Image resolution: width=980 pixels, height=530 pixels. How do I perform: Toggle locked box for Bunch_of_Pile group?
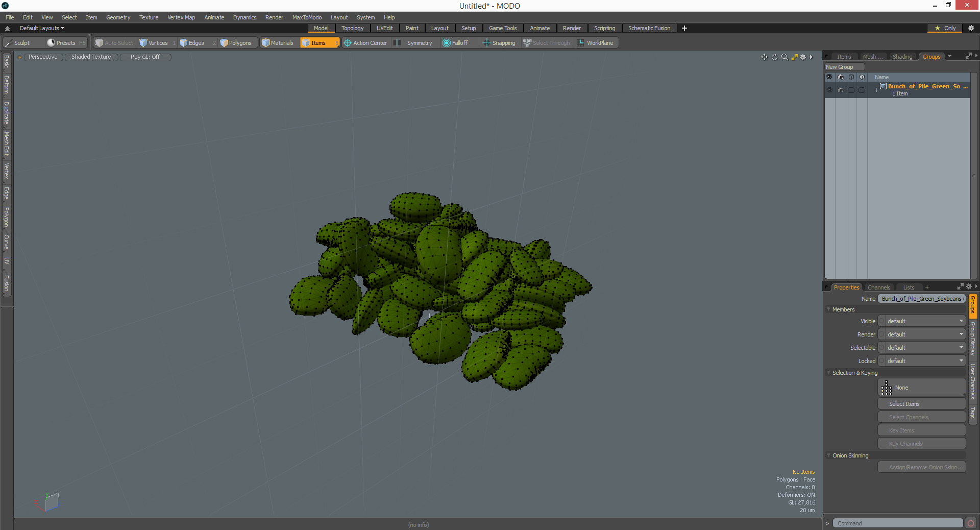[862, 90]
